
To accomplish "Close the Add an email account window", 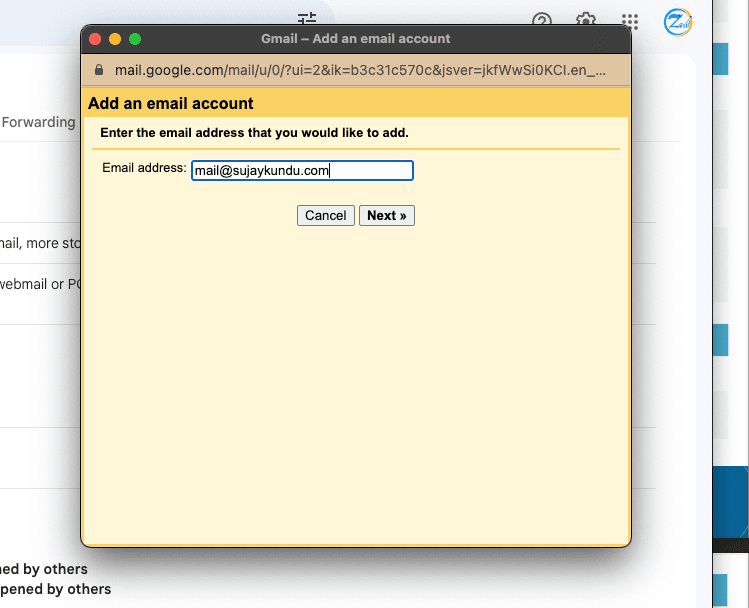I will point(95,39).
